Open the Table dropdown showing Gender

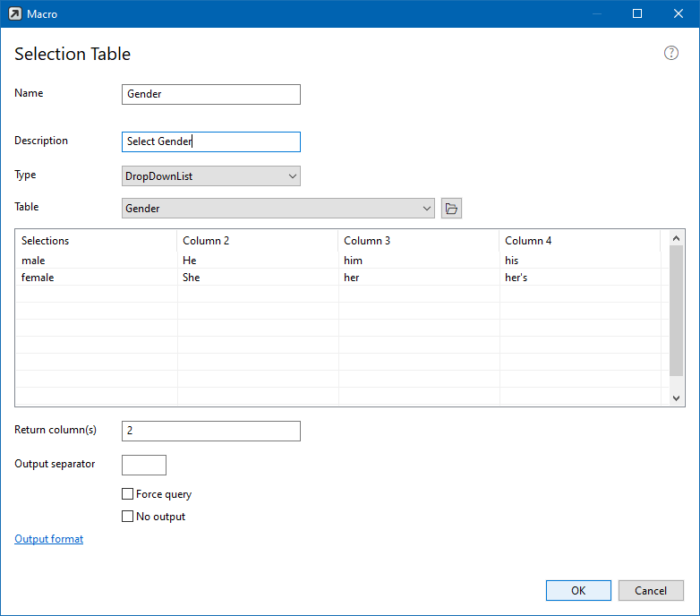pos(277,209)
